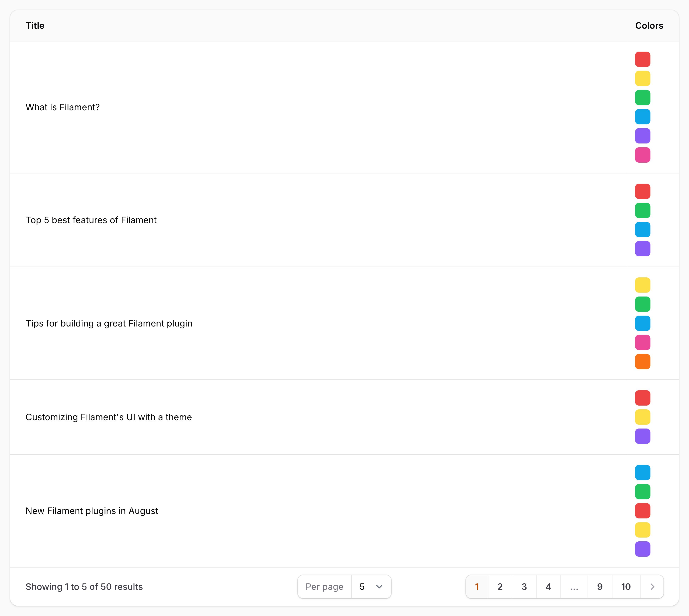Click red swatch in 'New Filament plugins' row
This screenshot has width=689, height=616.
tap(643, 511)
